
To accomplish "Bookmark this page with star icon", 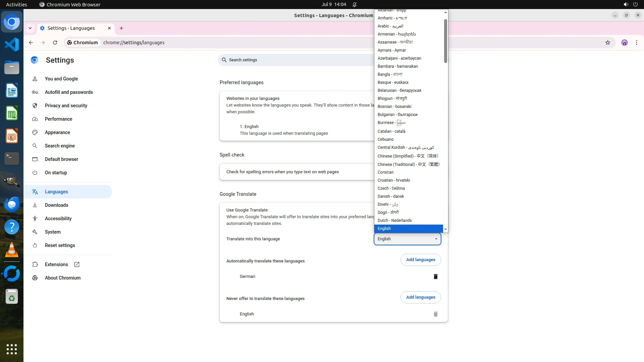I will click(x=607, y=43).
